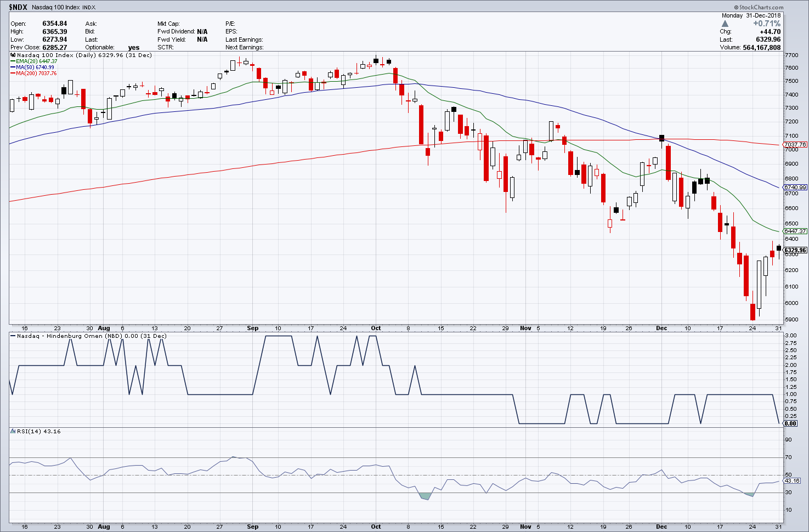The width and height of the screenshot is (809, 532).
Task: Click the 5900 price-axis label
Action: pos(791,320)
